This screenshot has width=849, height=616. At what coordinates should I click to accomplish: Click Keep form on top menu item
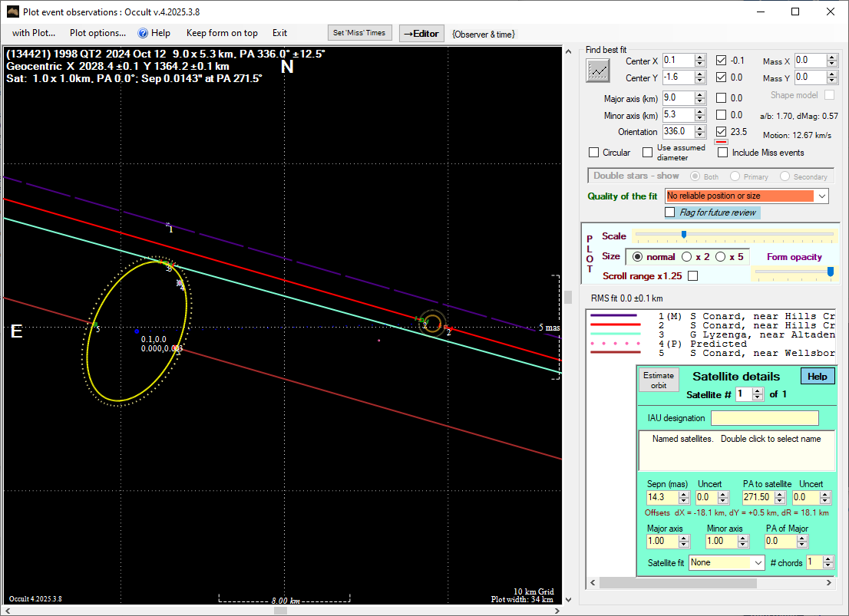coord(222,33)
